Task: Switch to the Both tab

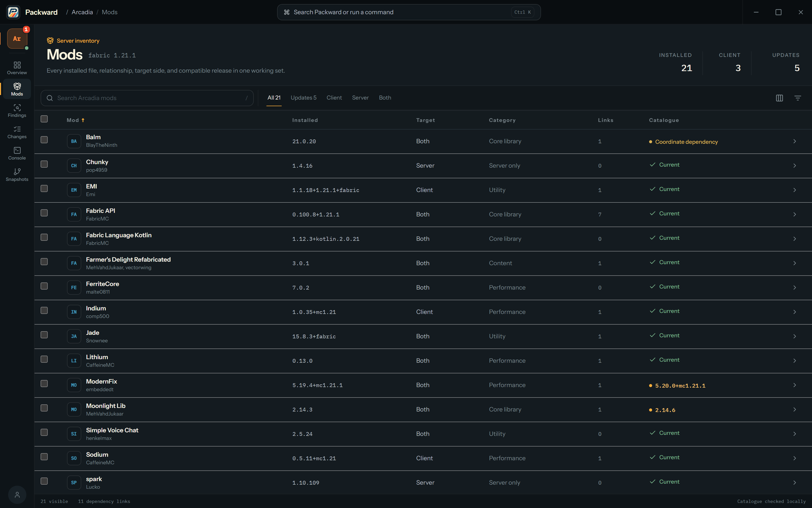Action: (x=385, y=98)
